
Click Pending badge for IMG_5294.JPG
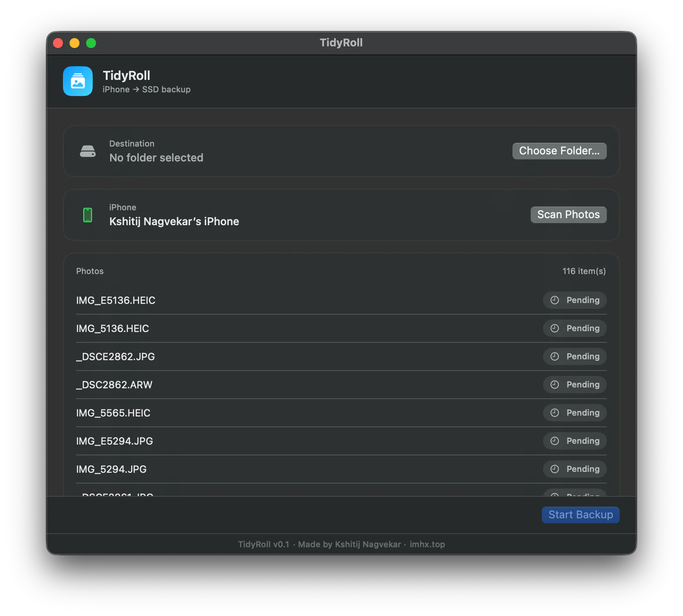(x=575, y=469)
